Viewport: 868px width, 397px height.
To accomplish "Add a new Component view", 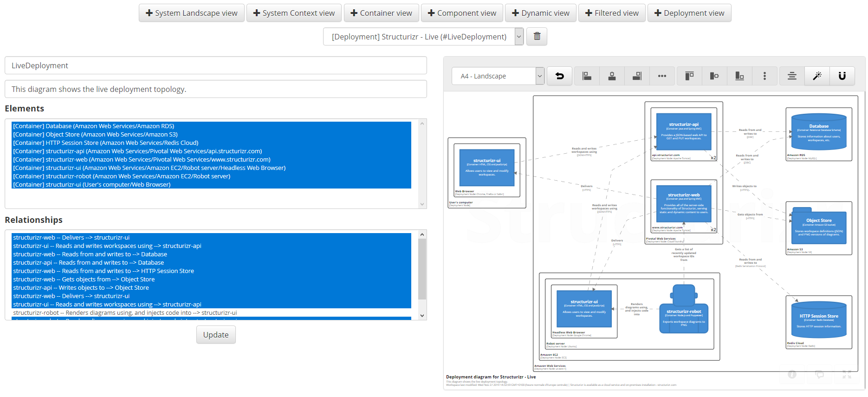I will coord(462,13).
